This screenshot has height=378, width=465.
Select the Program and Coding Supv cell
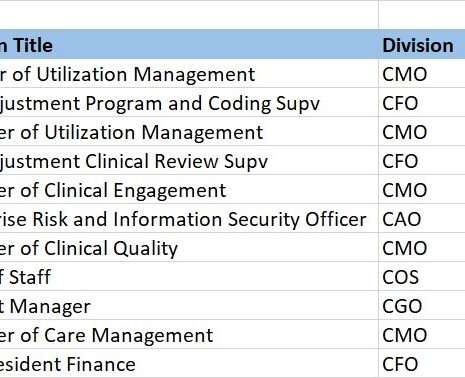(x=189, y=102)
